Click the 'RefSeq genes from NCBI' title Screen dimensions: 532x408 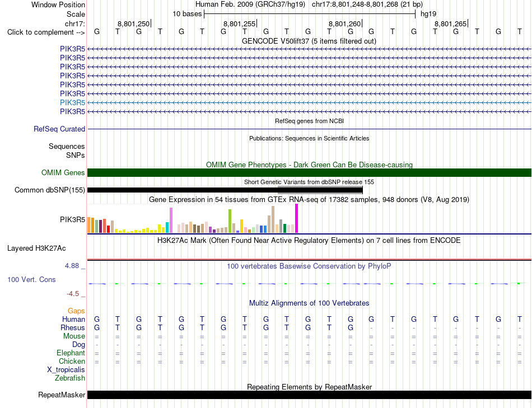click(x=309, y=121)
